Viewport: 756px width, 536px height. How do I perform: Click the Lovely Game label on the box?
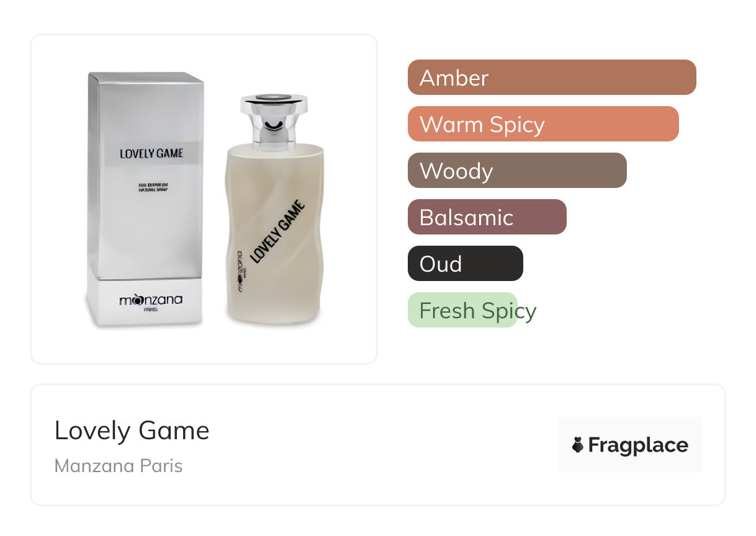pos(151,153)
